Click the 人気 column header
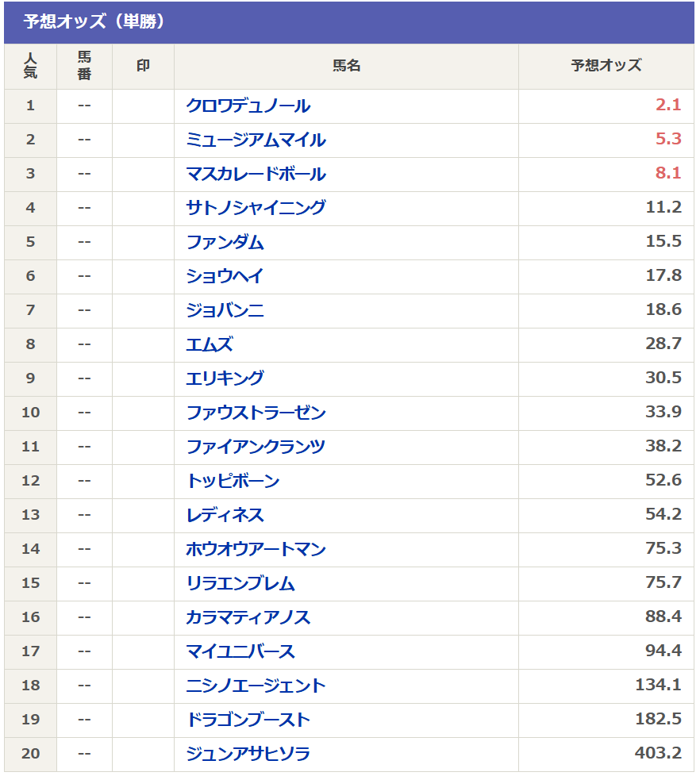 point(31,67)
